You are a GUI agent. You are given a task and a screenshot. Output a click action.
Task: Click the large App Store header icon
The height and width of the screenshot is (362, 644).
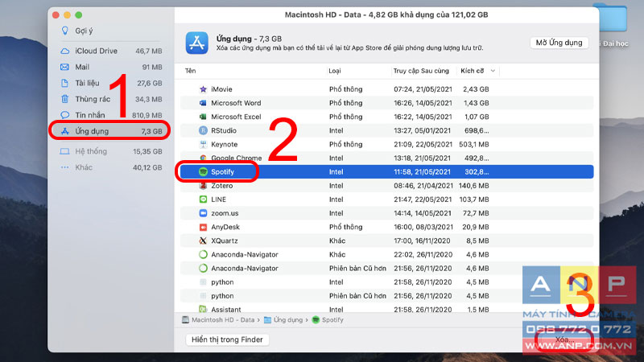(x=196, y=43)
